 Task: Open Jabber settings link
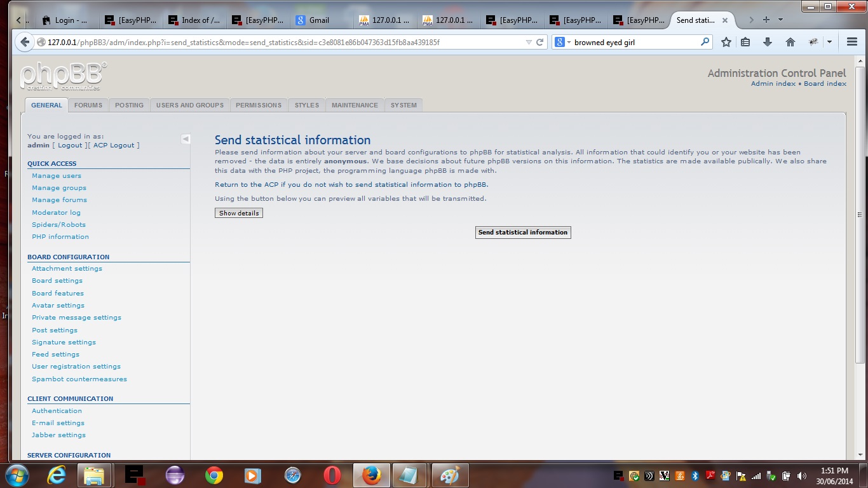(x=58, y=435)
